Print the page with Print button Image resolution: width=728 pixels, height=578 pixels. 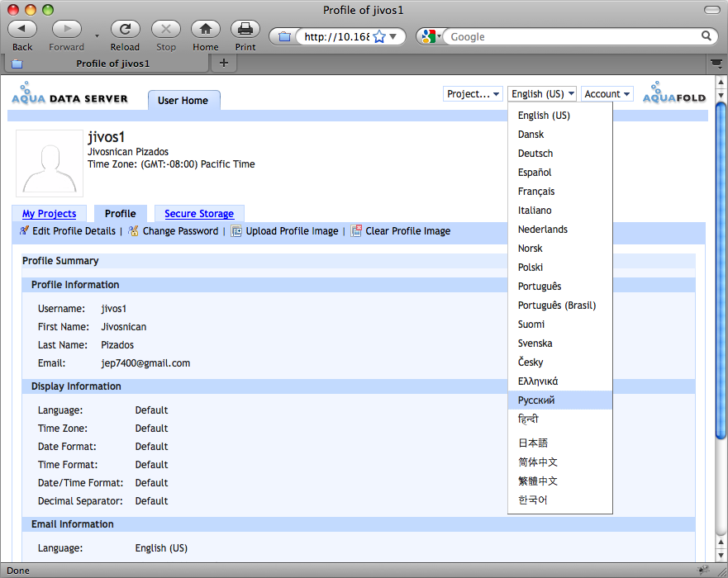pyautogui.click(x=245, y=29)
